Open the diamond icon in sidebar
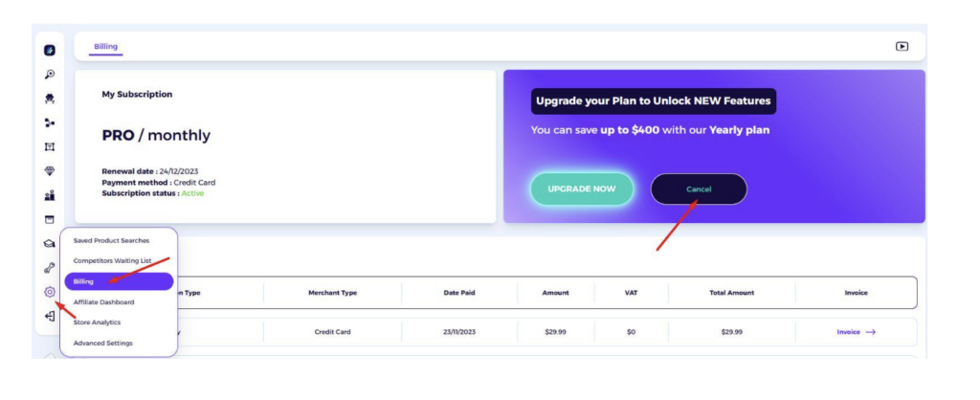 pyautogui.click(x=50, y=171)
